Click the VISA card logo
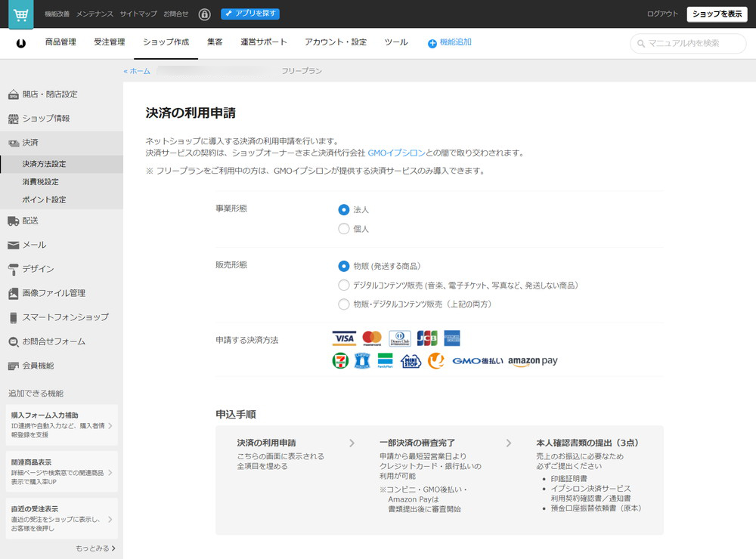The width and height of the screenshot is (756, 559). pos(344,338)
